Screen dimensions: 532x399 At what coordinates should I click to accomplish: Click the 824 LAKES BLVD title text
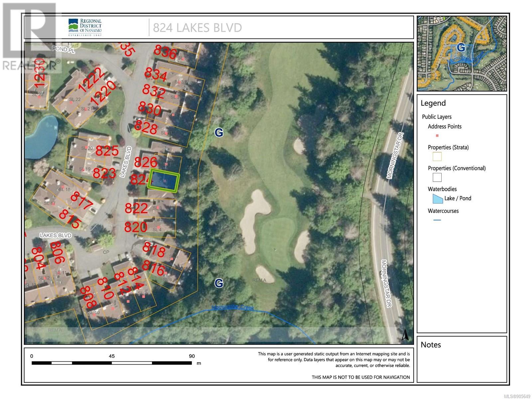[197, 28]
